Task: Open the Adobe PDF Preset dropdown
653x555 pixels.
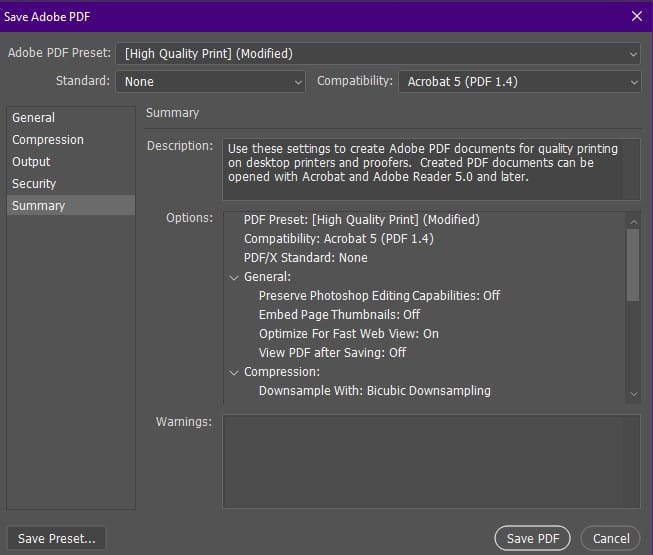Action: 378,54
